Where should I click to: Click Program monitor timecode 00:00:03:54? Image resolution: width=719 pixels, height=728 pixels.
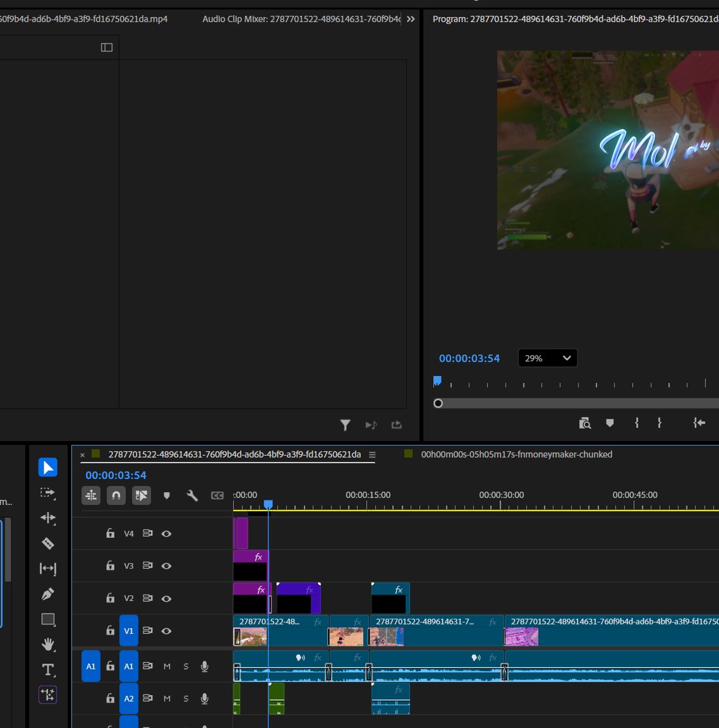pyautogui.click(x=469, y=358)
